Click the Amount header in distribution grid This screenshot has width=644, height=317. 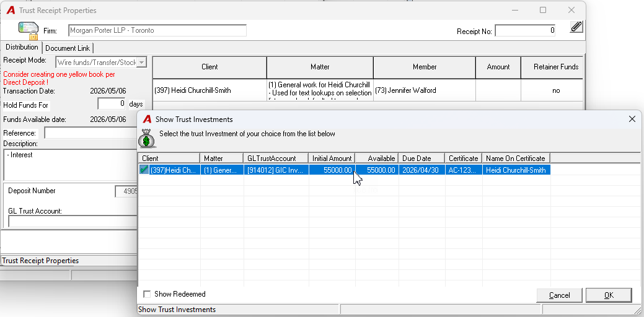pos(498,67)
